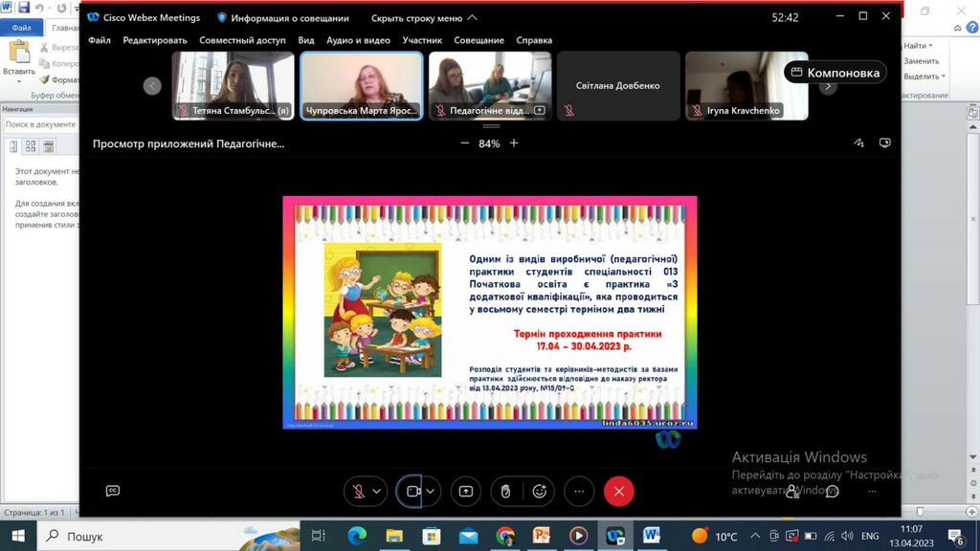Open the reactions emoji icon
Image resolution: width=980 pixels, height=551 pixels.
(540, 492)
